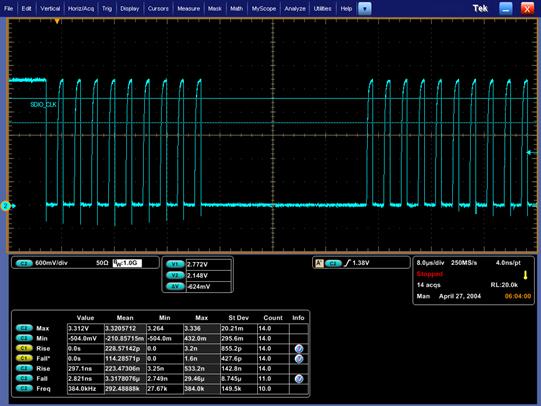This screenshot has width=541, height=406.
Task: Click the BW 1.0G bandwidth field
Action: (127, 263)
